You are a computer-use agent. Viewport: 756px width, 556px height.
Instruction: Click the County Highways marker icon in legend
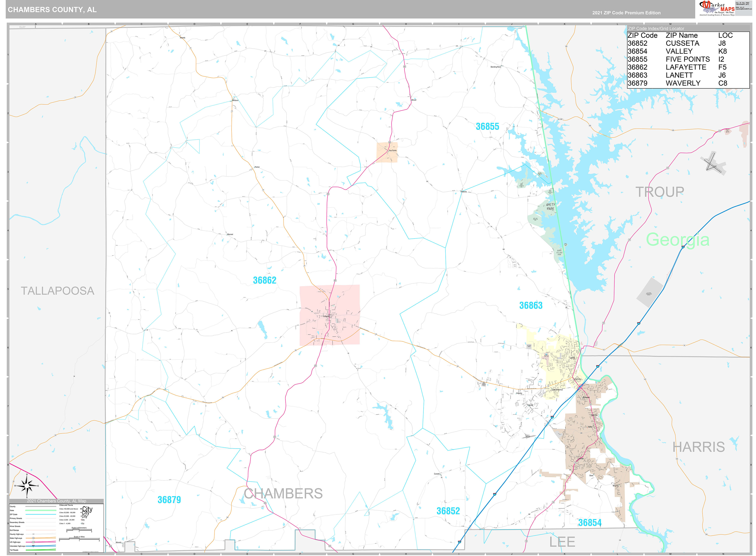click(x=33, y=534)
